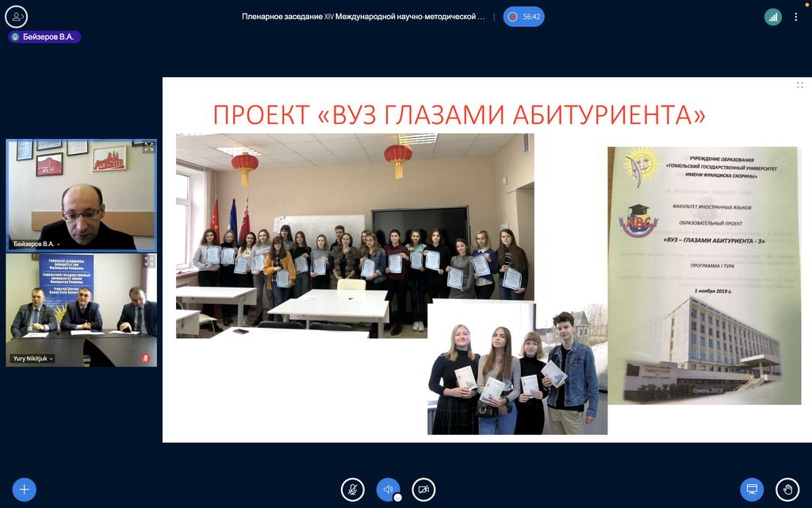Open the audio device selector small arrow
Image resolution: width=812 pixels, height=508 pixels.
click(398, 498)
